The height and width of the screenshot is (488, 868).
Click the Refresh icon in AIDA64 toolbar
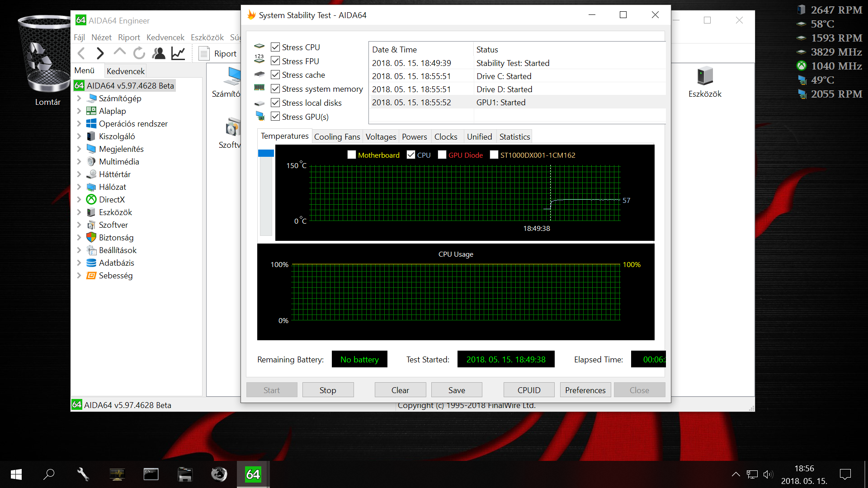[139, 53]
